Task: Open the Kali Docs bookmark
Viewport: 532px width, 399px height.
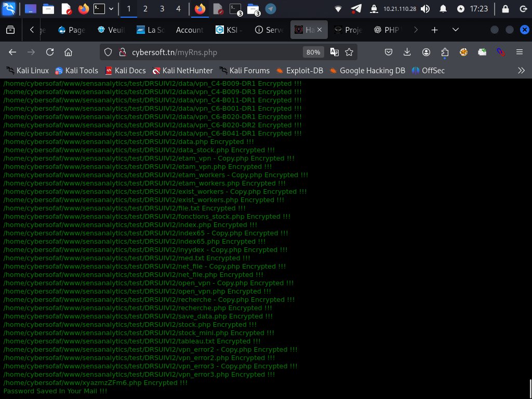Action: click(x=126, y=71)
